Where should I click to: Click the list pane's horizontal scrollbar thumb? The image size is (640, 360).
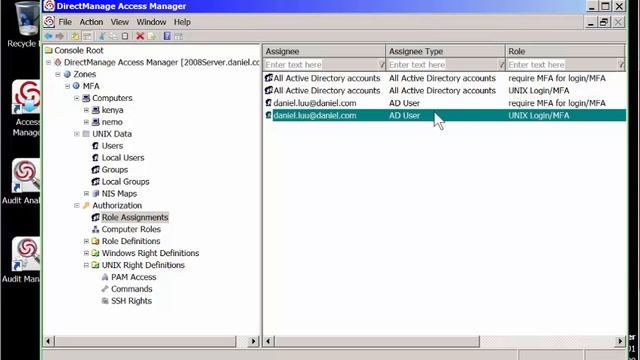(376, 341)
